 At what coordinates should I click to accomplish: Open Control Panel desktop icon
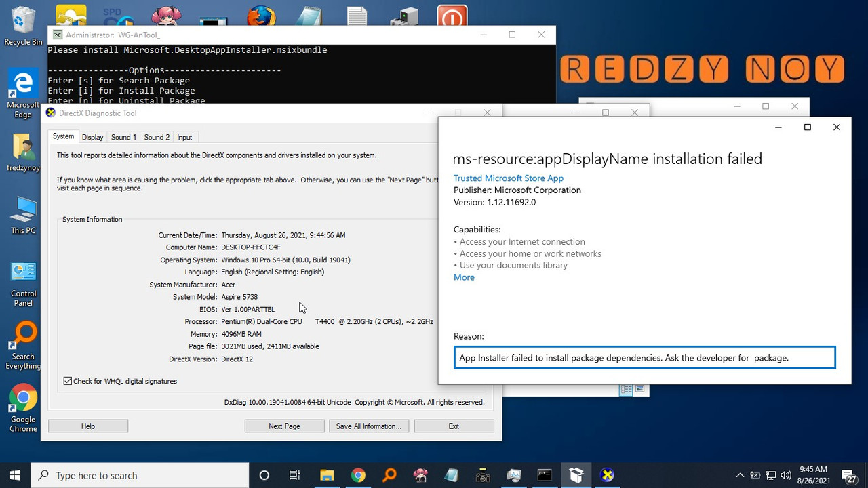coord(23,283)
